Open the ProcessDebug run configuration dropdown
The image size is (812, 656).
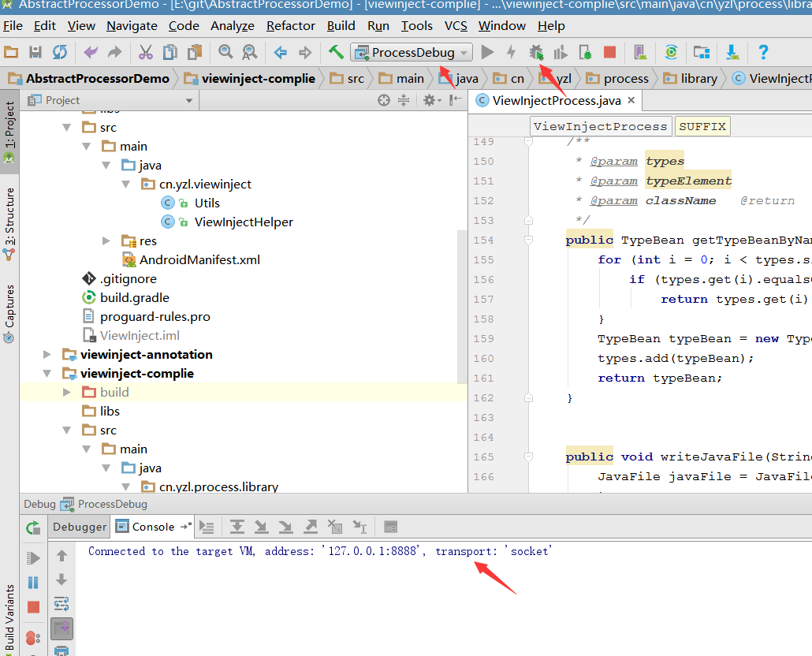412,52
